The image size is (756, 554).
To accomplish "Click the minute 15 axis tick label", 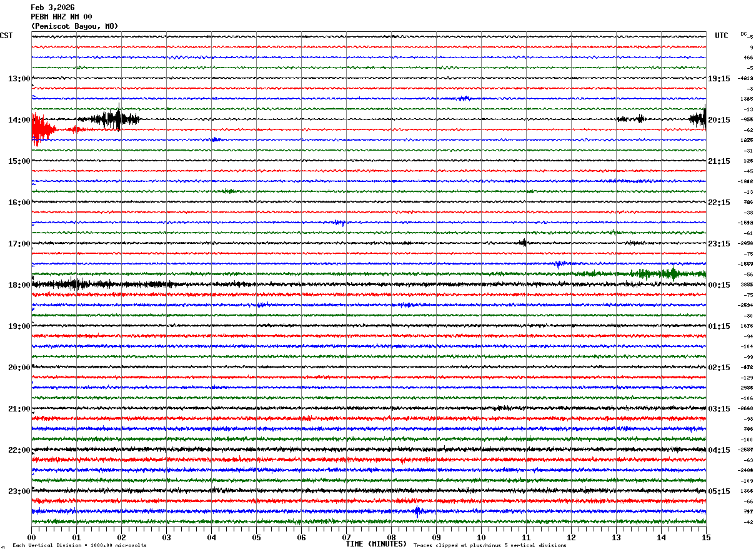I will tap(705, 537).
